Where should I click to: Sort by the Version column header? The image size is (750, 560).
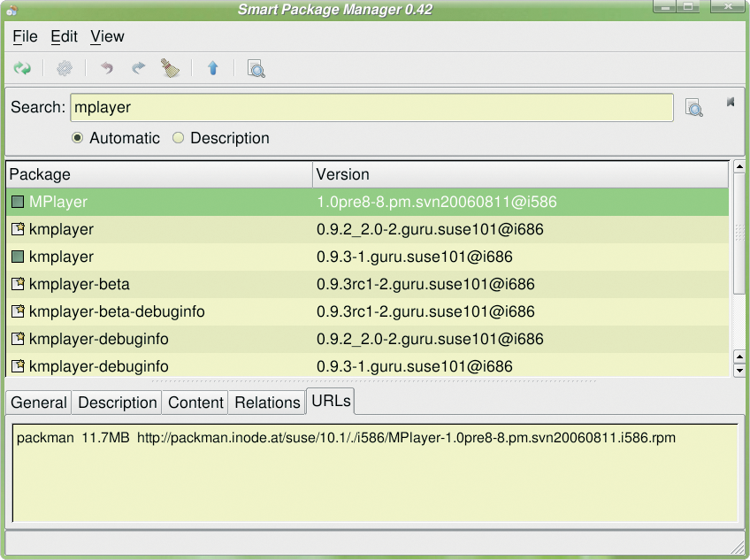coord(520,174)
